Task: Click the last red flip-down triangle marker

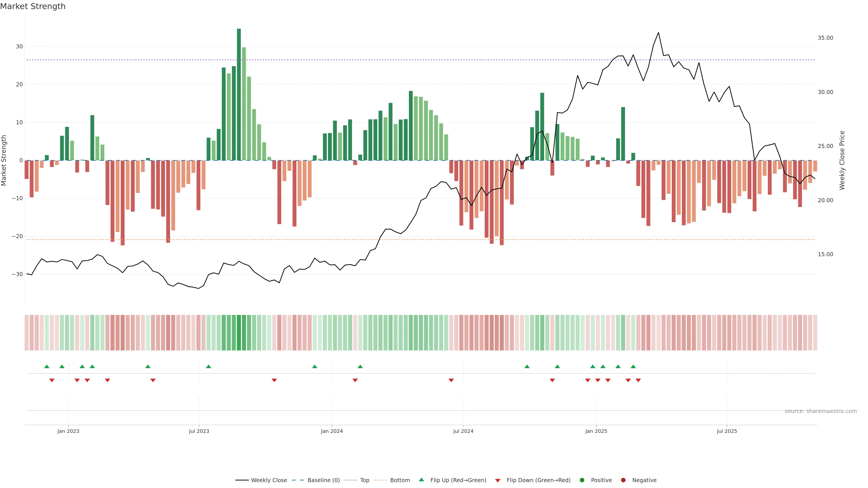Action: click(638, 380)
